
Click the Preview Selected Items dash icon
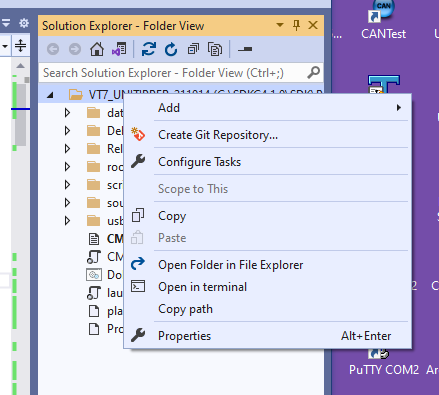[x=245, y=49]
